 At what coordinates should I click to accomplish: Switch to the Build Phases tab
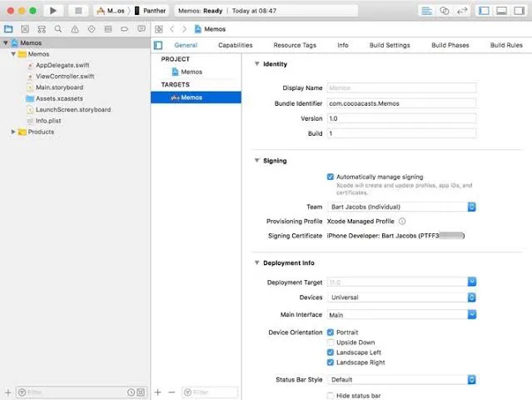coord(450,45)
